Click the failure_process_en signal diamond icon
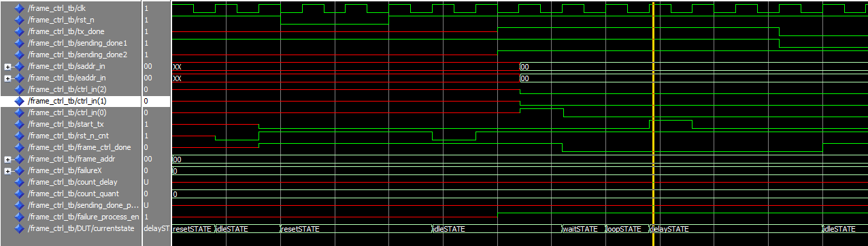The width and height of the screenshot is (868, 246). pyautogui.click(x=19, y=217)
